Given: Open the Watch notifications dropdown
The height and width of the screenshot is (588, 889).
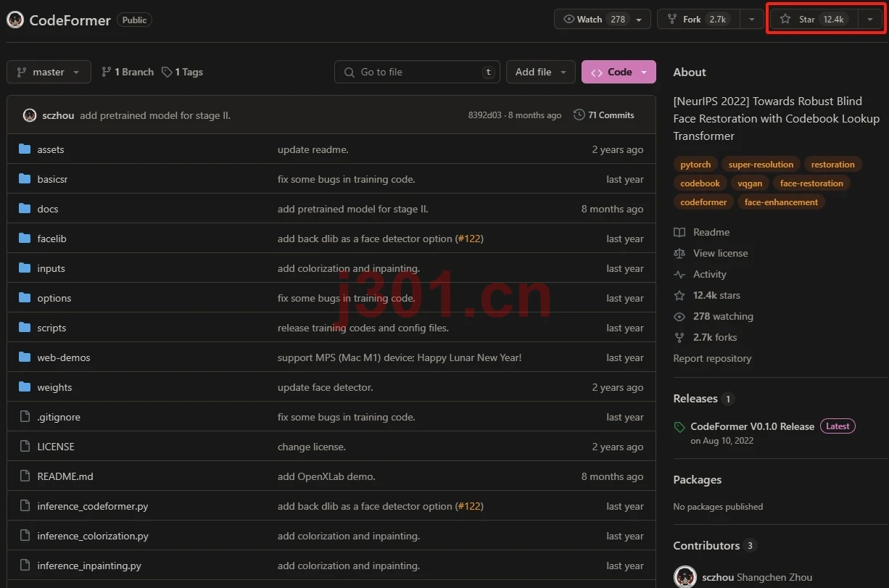Looking at the screenshot, I should 603,20.
